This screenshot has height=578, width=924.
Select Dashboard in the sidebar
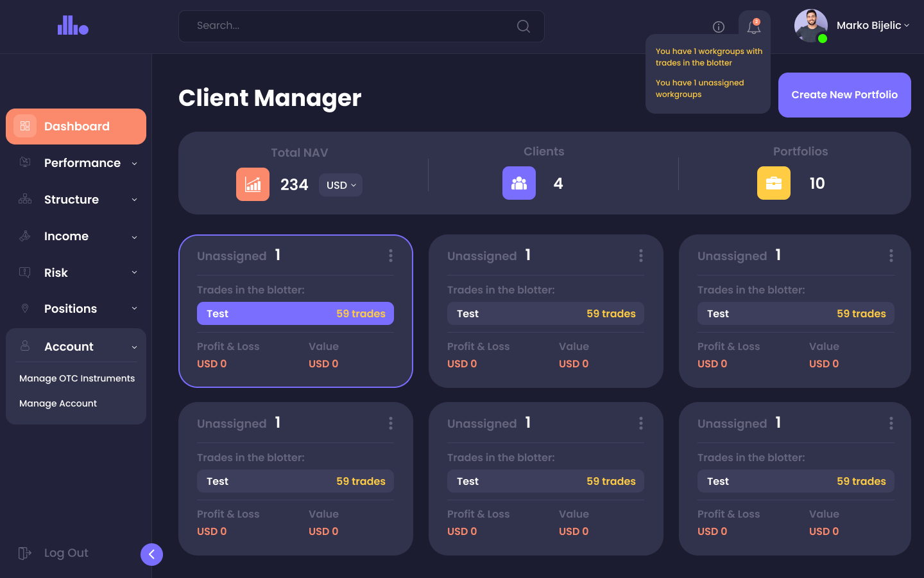click(x=76, y=127)
